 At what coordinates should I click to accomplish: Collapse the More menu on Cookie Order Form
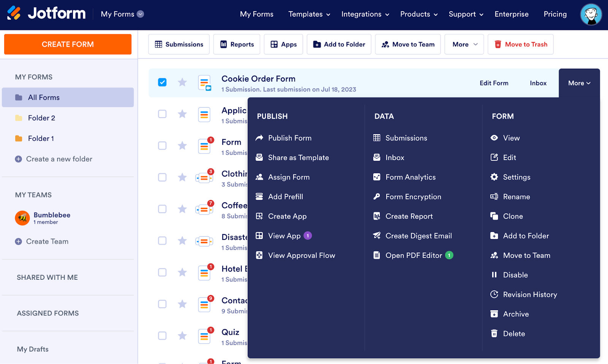pyautogui.click(x=579, y=83)
